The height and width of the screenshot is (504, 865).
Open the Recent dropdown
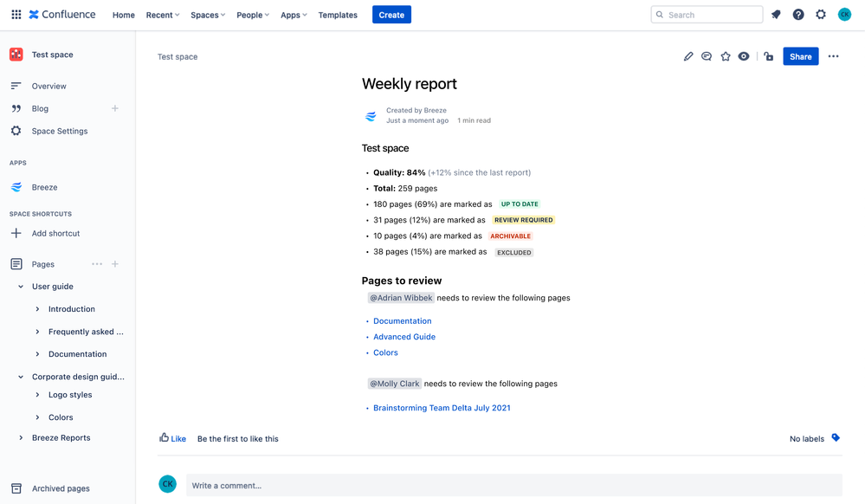tap(163, 15)
